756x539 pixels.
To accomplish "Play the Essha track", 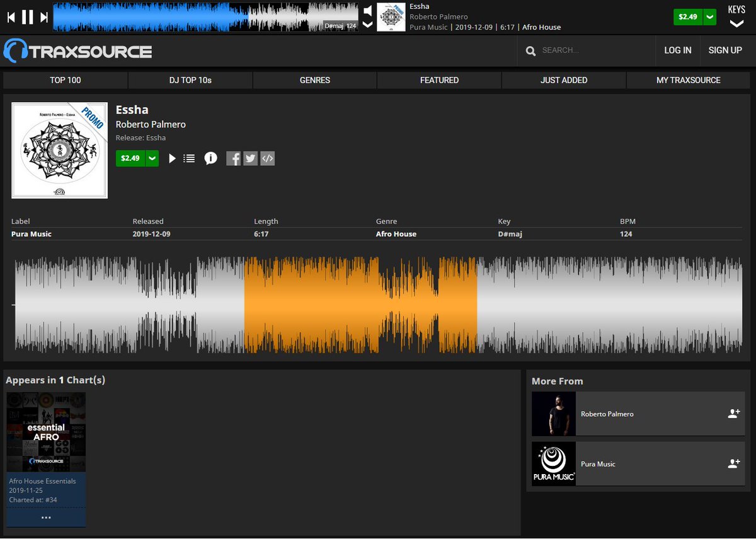I will tap(172, 158).
